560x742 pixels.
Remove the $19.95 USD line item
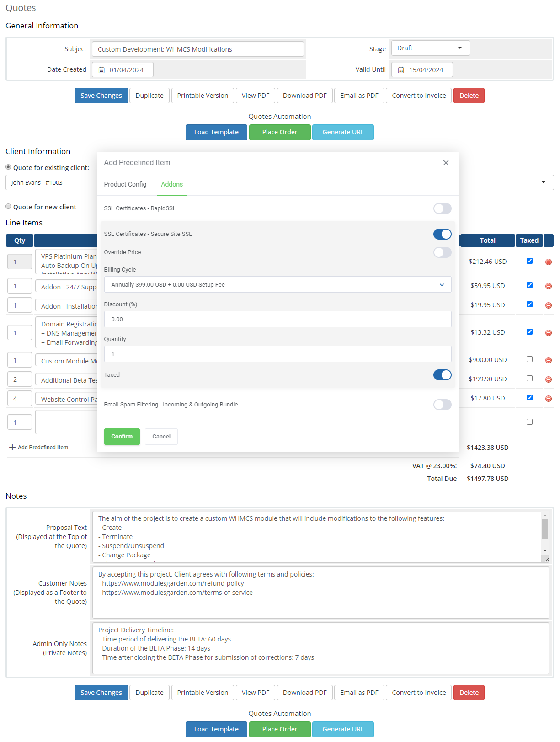(549, 305)
